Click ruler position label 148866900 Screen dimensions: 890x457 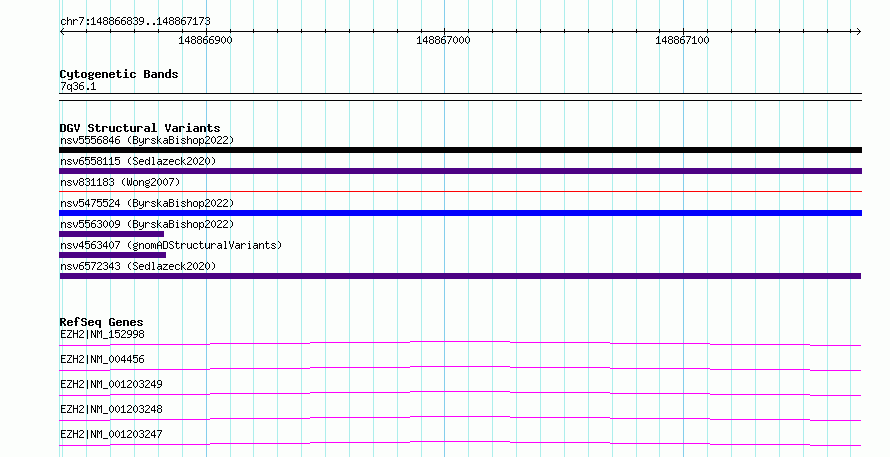[x=205, y=40]
